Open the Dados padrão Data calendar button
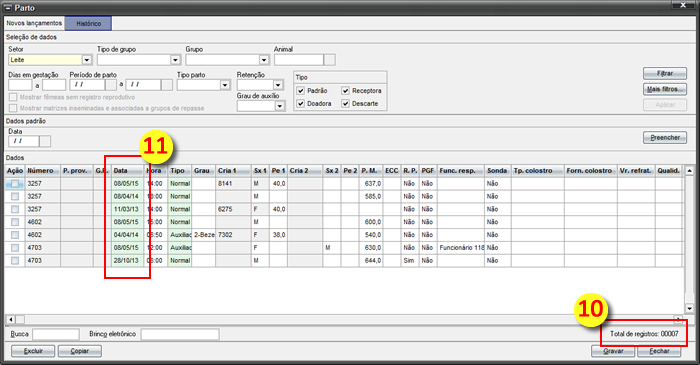 45,141
